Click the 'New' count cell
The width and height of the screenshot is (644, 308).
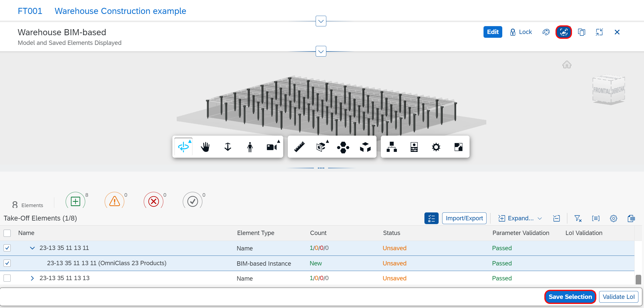316,263
